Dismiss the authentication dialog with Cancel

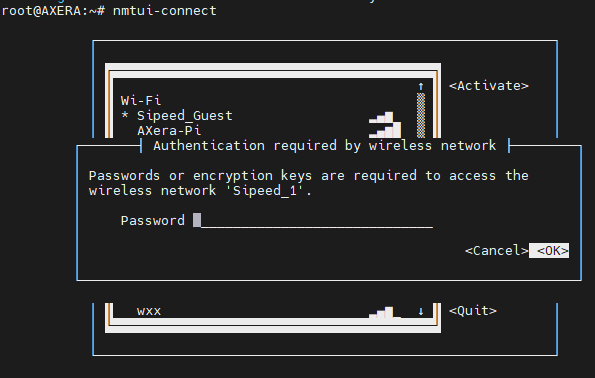497,250
